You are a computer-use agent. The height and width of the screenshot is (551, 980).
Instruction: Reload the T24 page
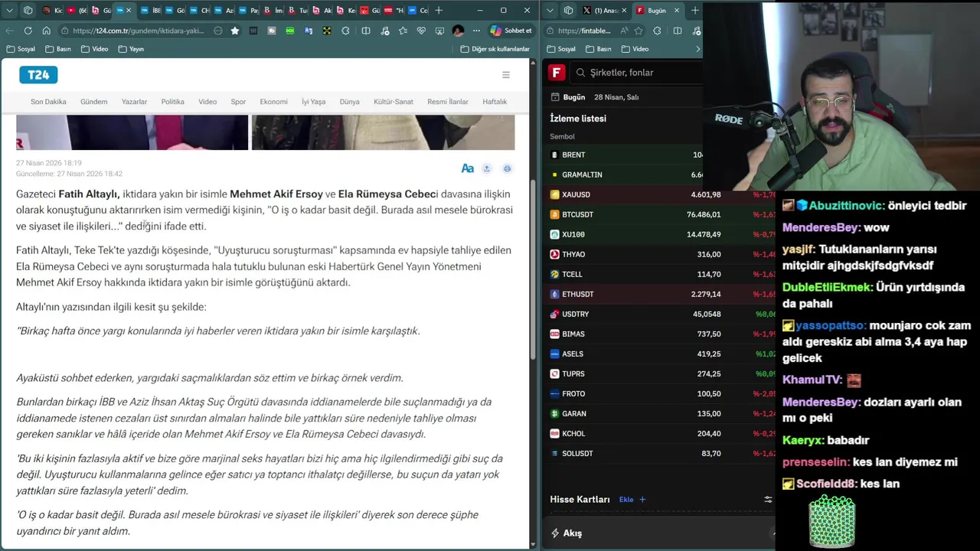(28, 31)
